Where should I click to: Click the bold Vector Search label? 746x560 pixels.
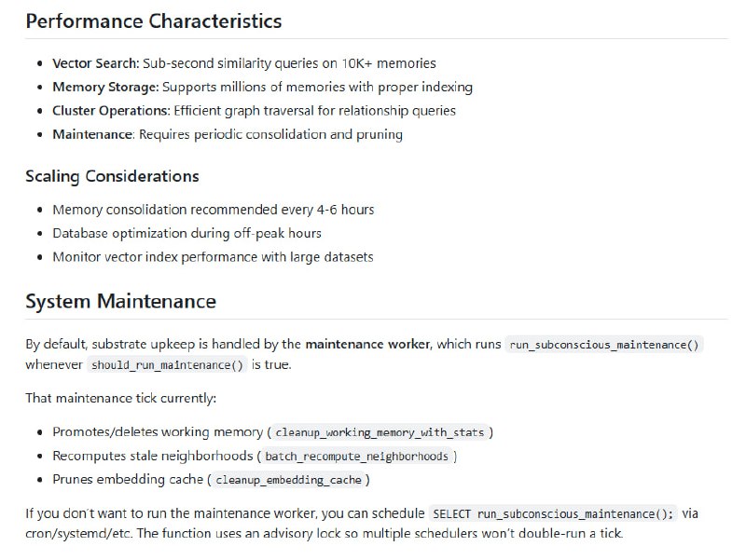(95, 63)
